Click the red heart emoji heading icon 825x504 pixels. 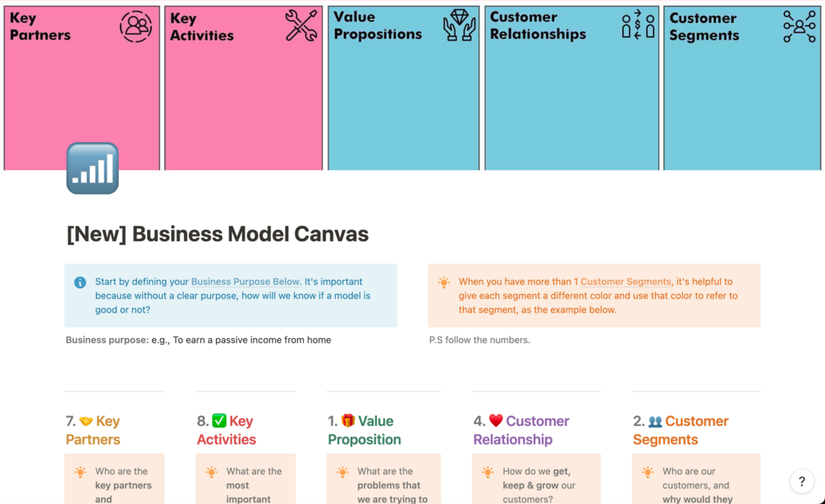click(x=496, y=421)
